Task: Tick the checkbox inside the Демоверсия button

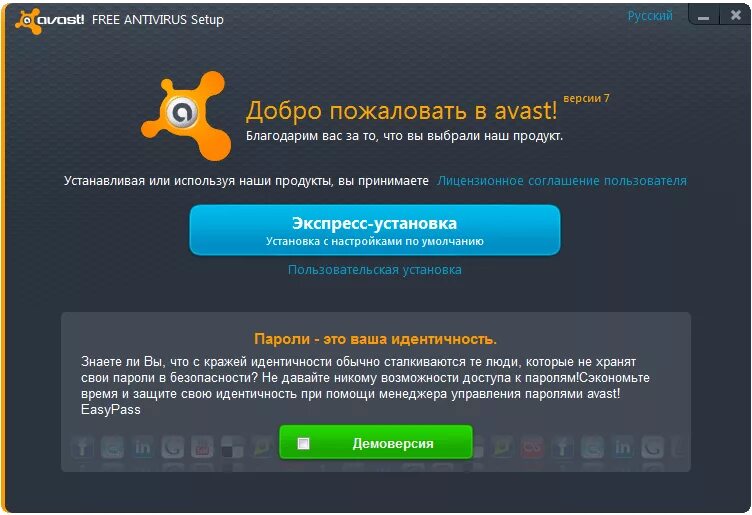Action: pyautogui.click(x=303, y=444)
